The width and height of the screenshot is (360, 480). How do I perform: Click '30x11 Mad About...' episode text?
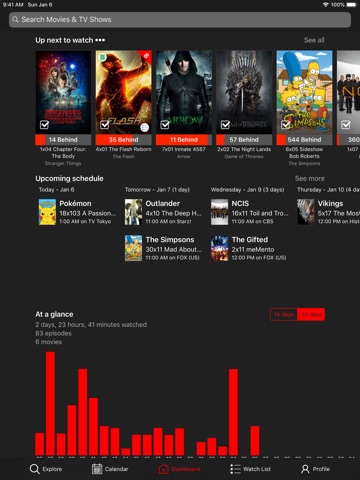[x=173, y=249]
